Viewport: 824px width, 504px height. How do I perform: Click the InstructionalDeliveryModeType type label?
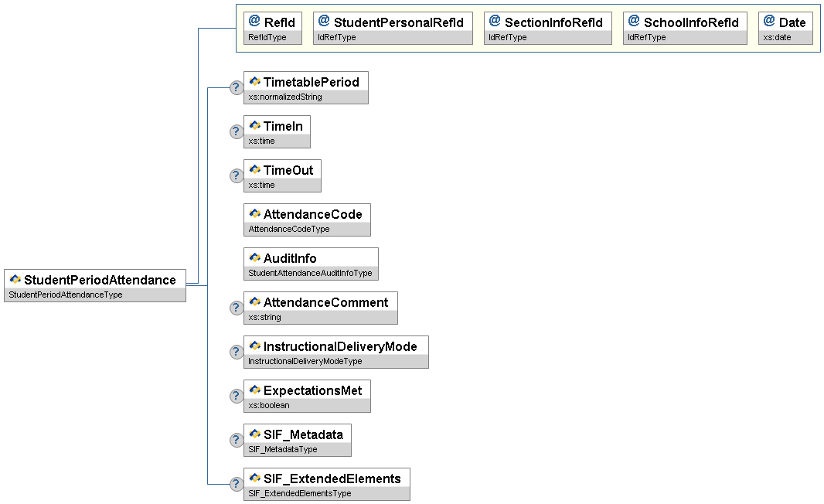(305, 362)
